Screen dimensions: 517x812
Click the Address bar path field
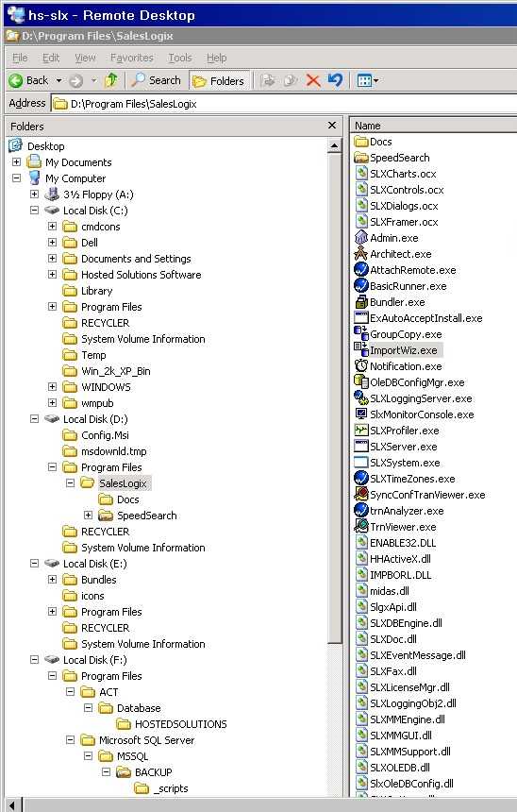(285, 104)
